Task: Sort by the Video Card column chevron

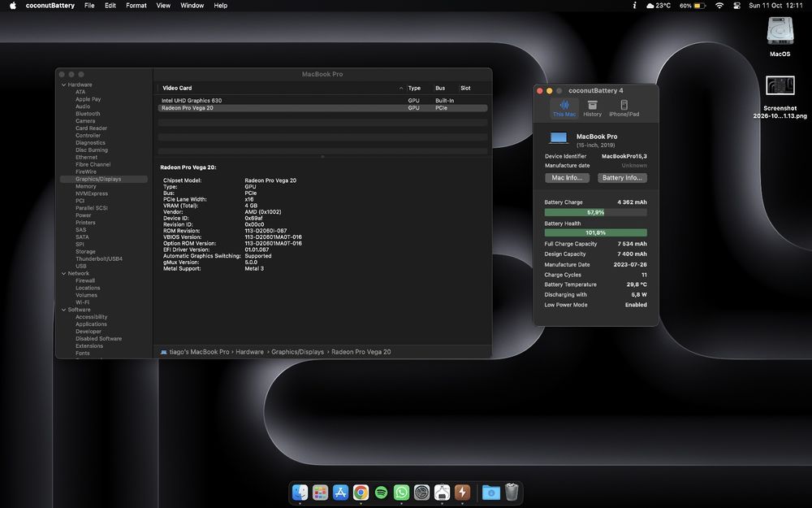Action: point(401,88)
